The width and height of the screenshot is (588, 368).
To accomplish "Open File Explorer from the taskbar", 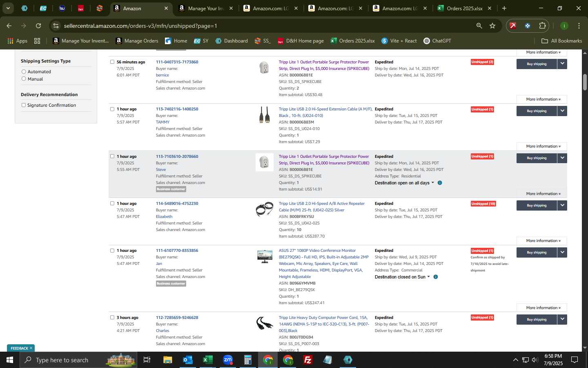I will pos(167,360).
